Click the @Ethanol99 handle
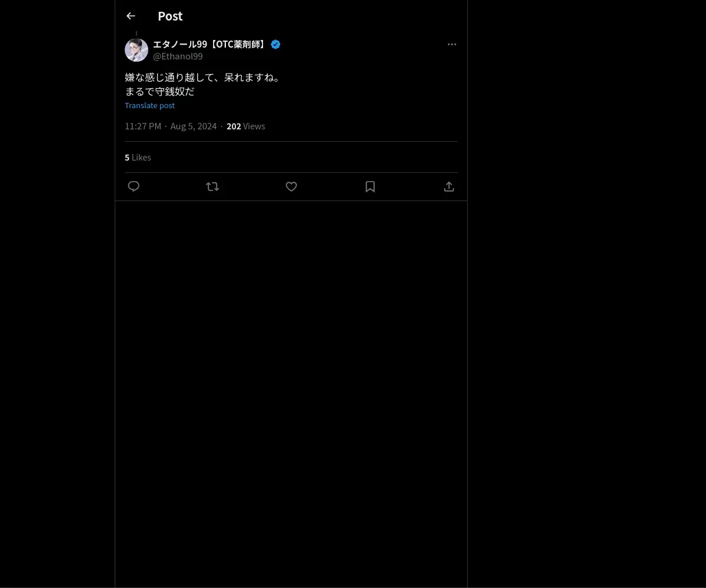The width and height of the screenshot is (706, 588). click(x=178, y=56)
